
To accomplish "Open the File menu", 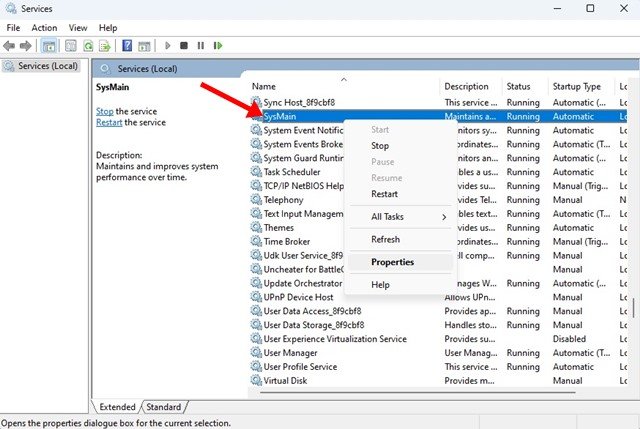I will (13, 28).
